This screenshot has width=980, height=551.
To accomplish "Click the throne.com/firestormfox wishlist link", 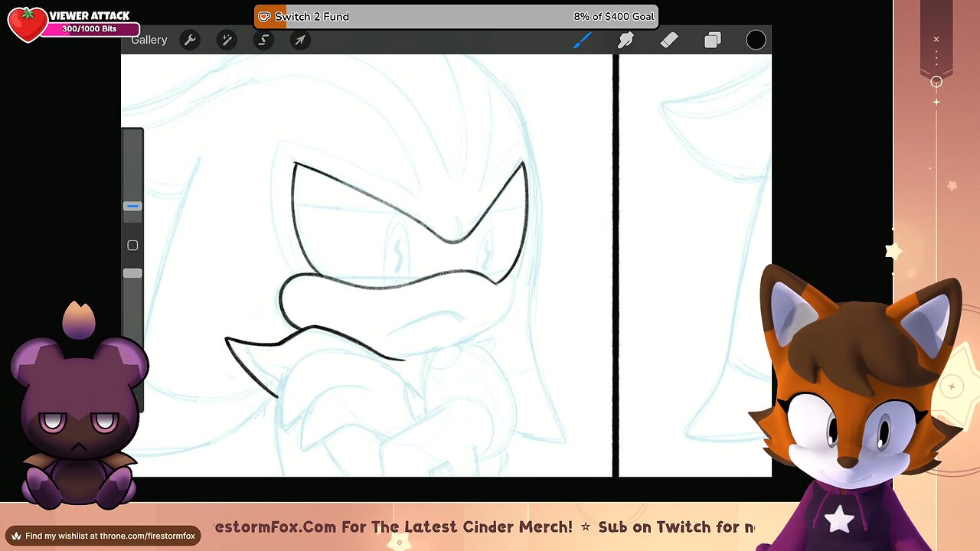I will (x=103, y=536).
